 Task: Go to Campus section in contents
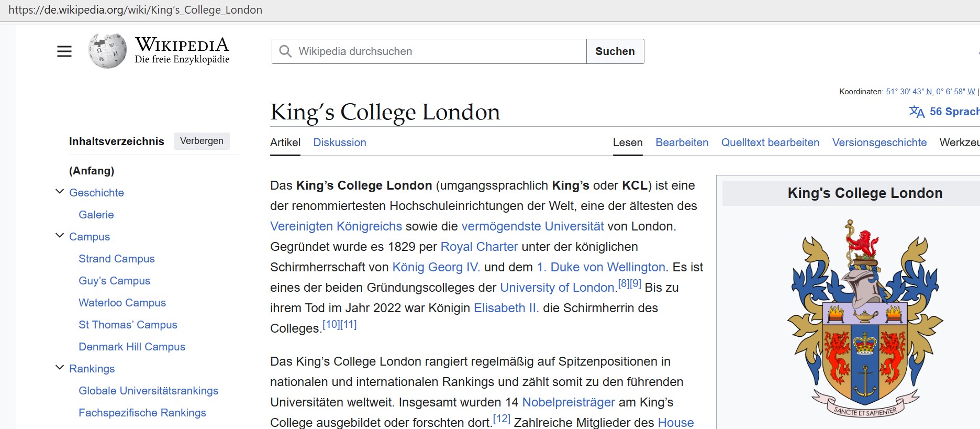point(90,237)
